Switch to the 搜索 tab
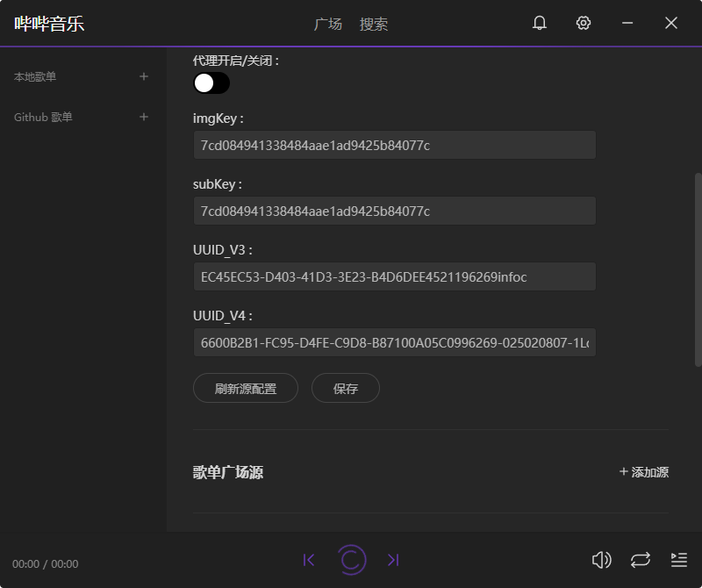 click(x=374, y=24)
